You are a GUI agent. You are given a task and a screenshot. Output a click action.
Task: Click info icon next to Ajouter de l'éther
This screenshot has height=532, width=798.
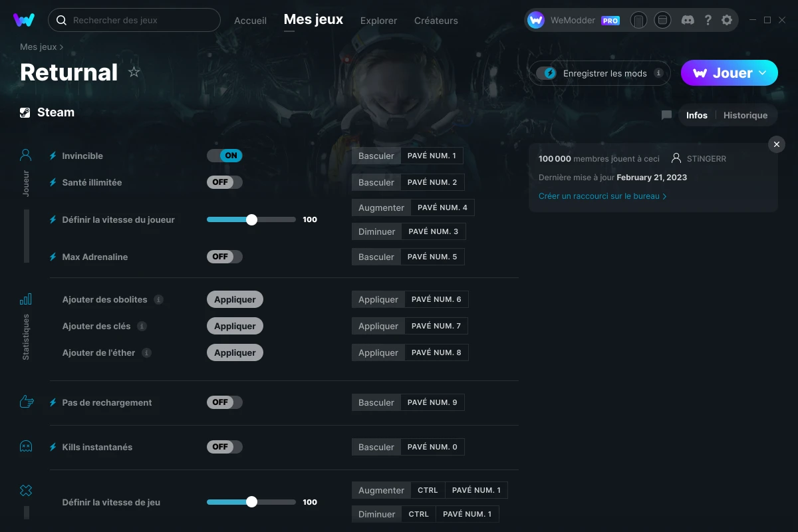pyautogui.click(x=146, y=352)
